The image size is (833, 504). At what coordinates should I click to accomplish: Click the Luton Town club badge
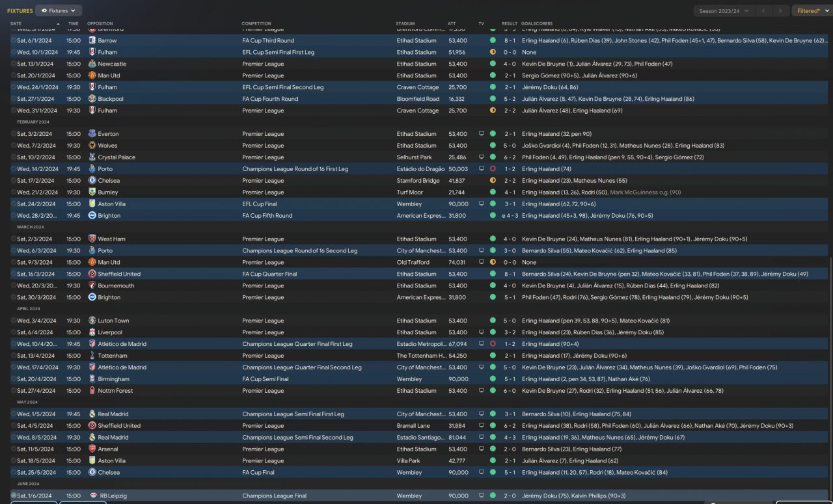[x=92, y=321]
